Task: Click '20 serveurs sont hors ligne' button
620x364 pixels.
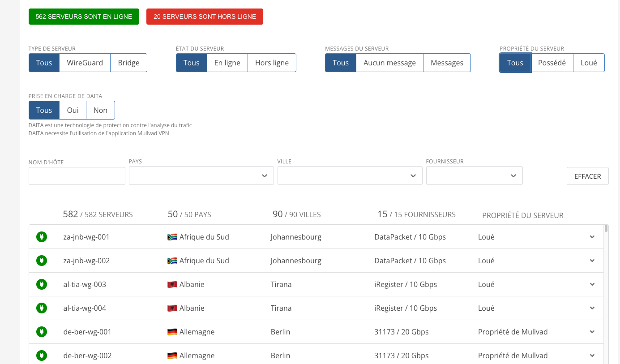Action: click(x=205, y=17)
